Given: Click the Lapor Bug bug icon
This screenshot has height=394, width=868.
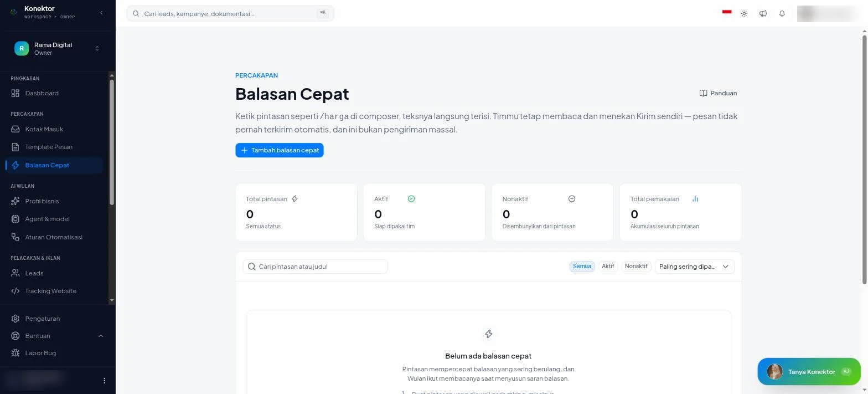Looking at the screenshot, I should click(15, 353).
